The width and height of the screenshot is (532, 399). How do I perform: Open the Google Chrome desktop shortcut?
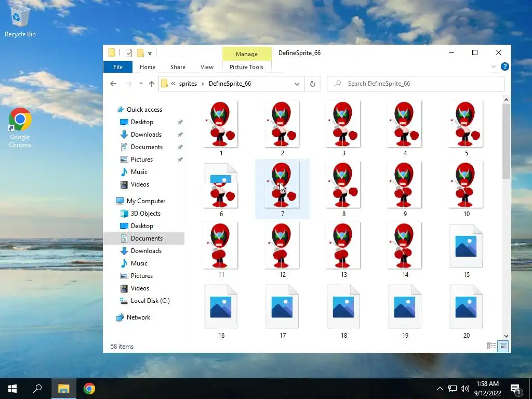pos(20,128)
